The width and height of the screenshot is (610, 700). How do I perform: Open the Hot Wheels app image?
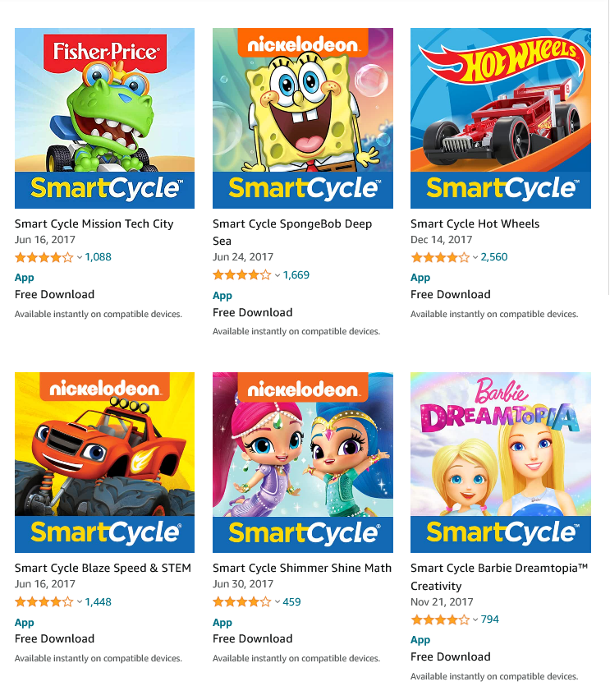500,117
